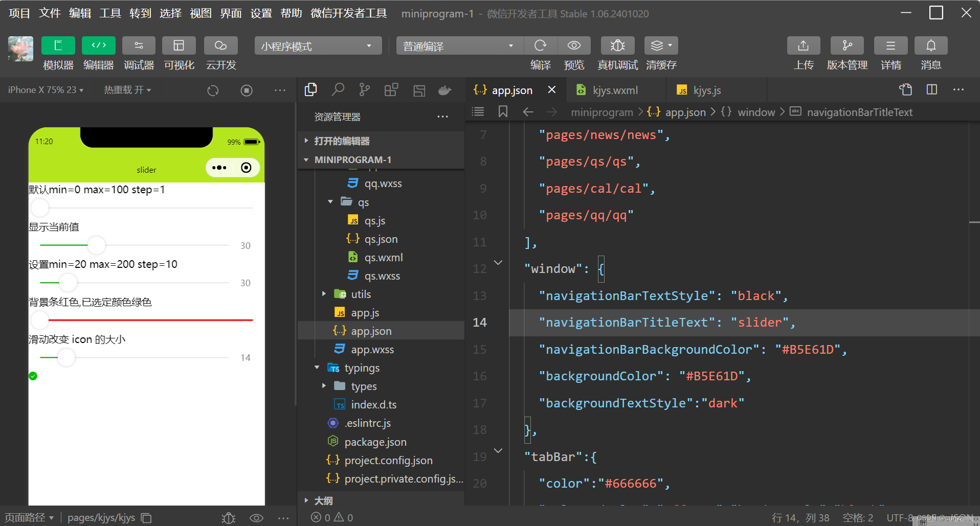Open the mini program mode dropdown
Image resolution: width=980 pixels, height=526 pixels.
pos(318,46)
